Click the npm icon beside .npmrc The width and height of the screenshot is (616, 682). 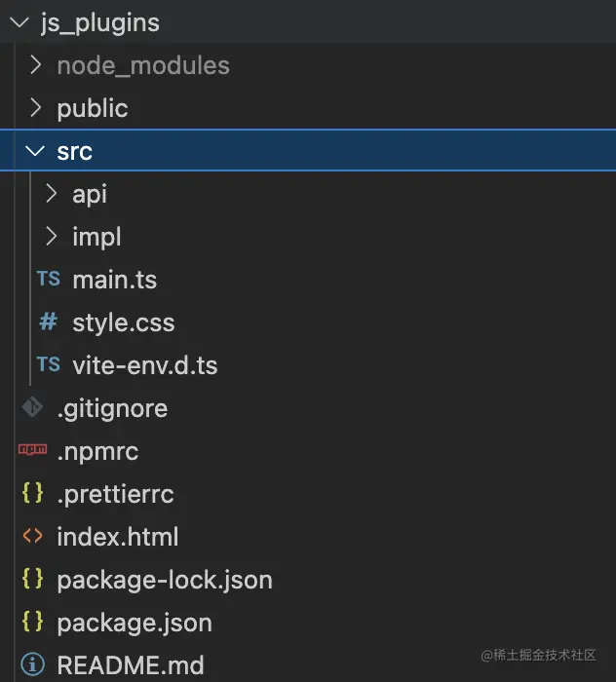pyautogui.click(x=32, y=451)
